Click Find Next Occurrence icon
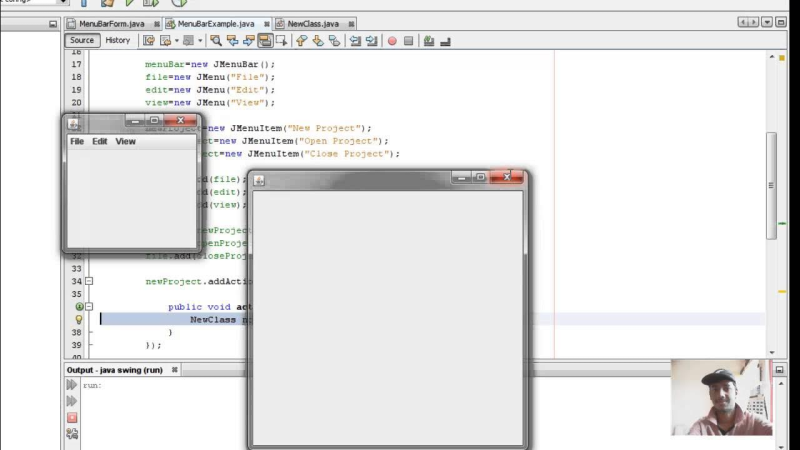The image size is (800, 450). [x=248, y=41]
